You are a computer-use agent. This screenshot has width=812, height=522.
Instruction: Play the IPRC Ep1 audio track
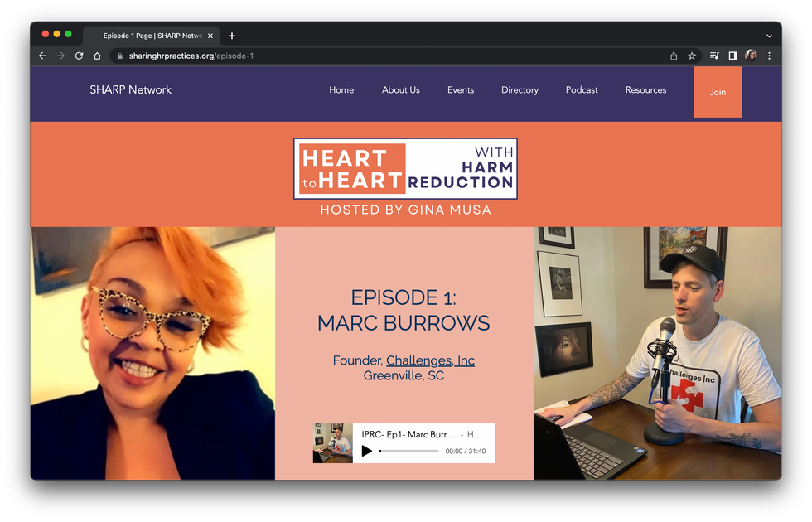(x=366, y=451)
